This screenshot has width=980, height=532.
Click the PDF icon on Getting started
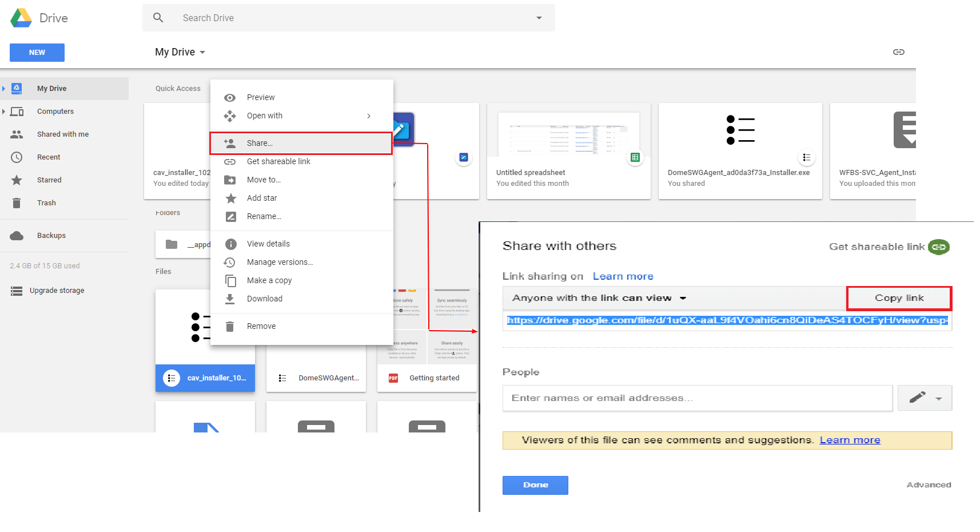pos(393,378)
